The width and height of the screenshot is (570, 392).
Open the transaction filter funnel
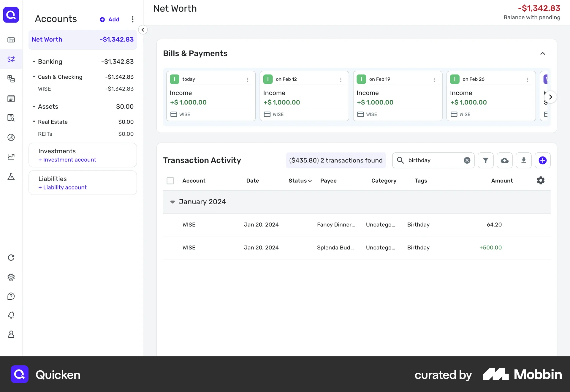click(486, 160)
